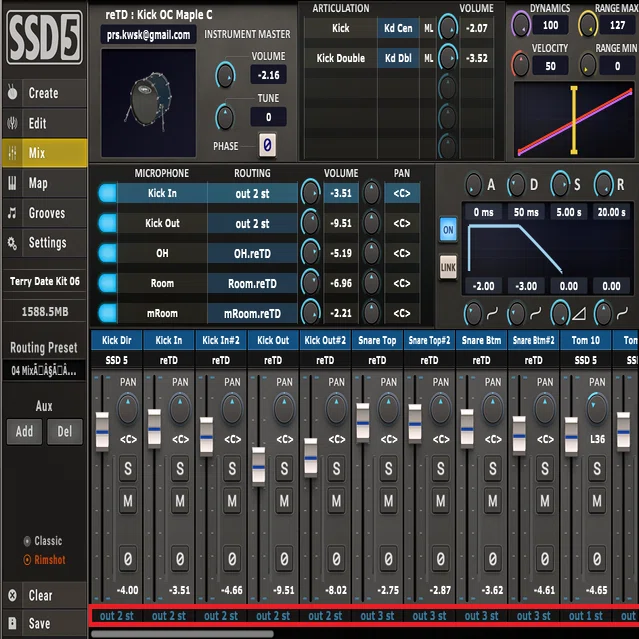The height and width of the screenshot is (639, 639).
Task: Open the Kick In routing dropdown
Action: click(252, 194)
